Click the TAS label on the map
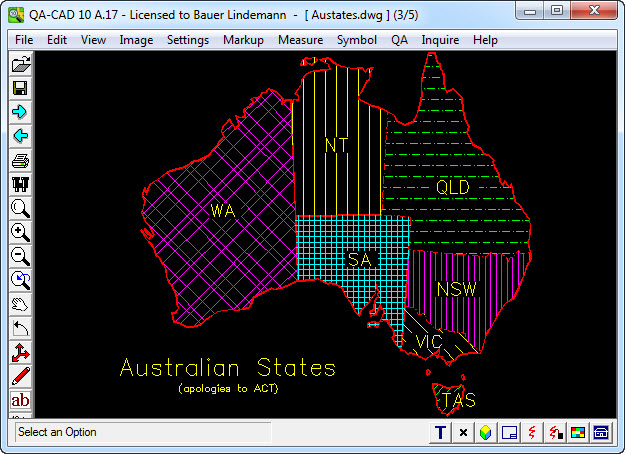 [458, 400]
